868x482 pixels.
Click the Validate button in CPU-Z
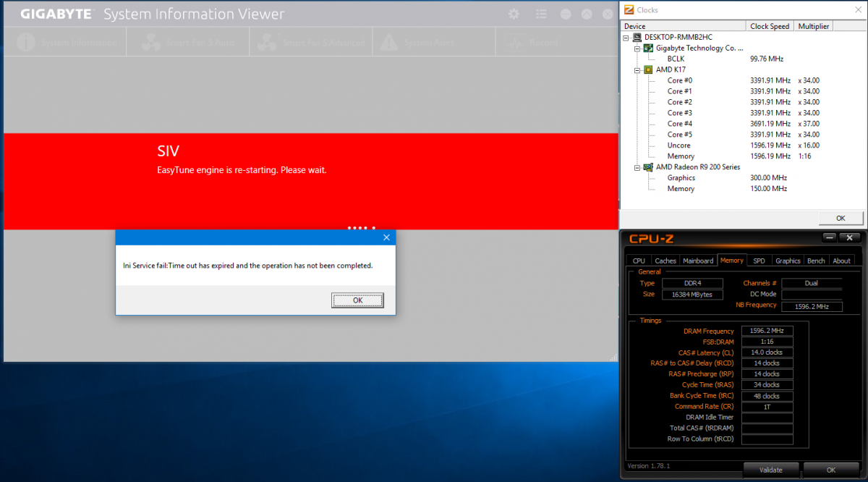click(771, 470)
